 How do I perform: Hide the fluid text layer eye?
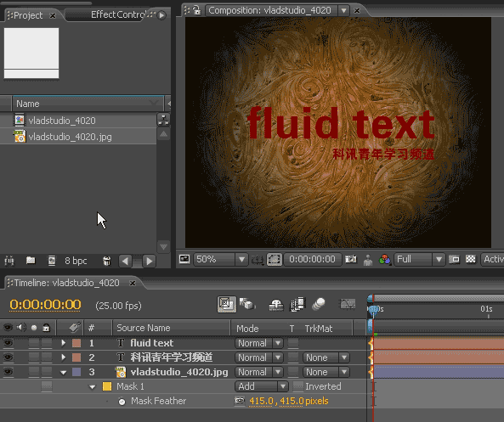tap(8, 343)
